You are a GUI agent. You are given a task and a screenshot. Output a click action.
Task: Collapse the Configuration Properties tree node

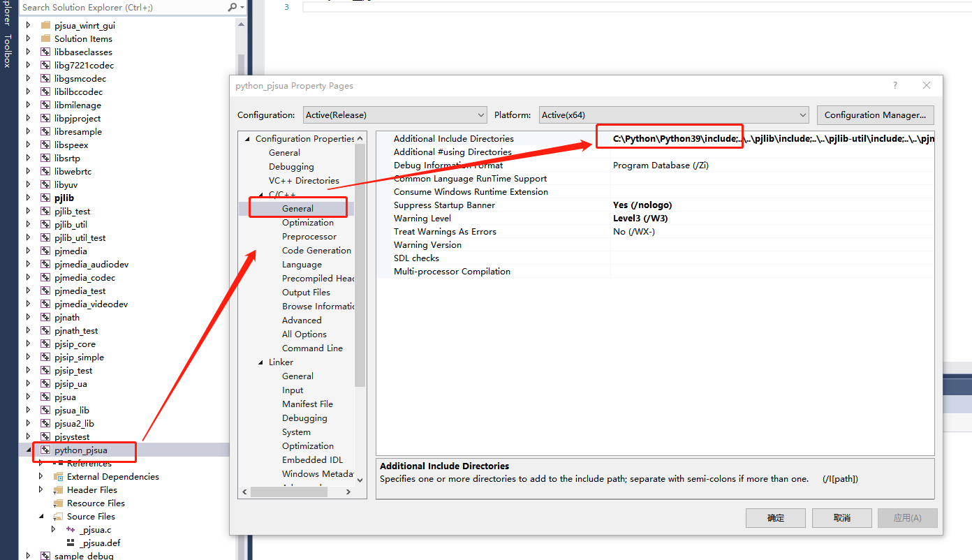coord(246,139)
